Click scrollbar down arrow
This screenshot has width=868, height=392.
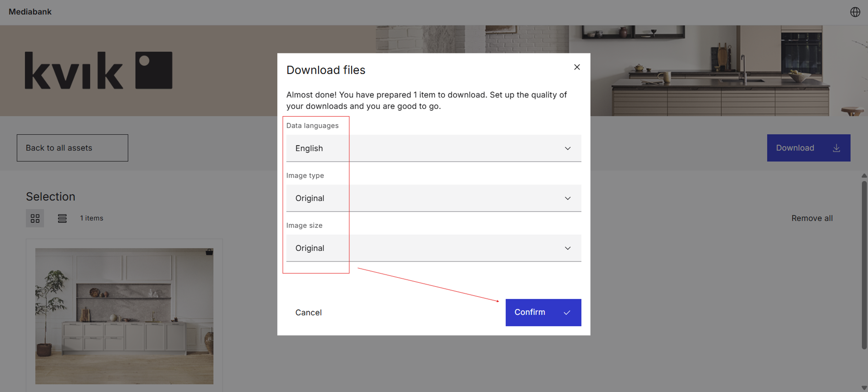pyautogui.click(x=864, y=388)
